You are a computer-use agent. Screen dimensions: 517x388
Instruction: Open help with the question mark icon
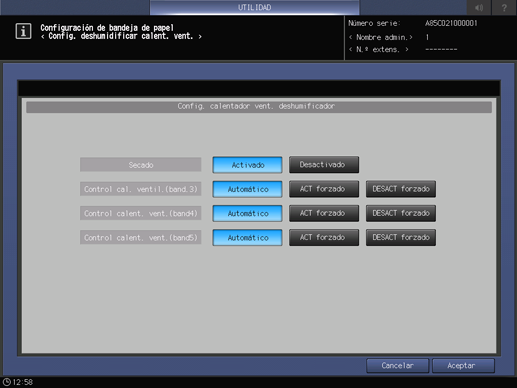504,7
